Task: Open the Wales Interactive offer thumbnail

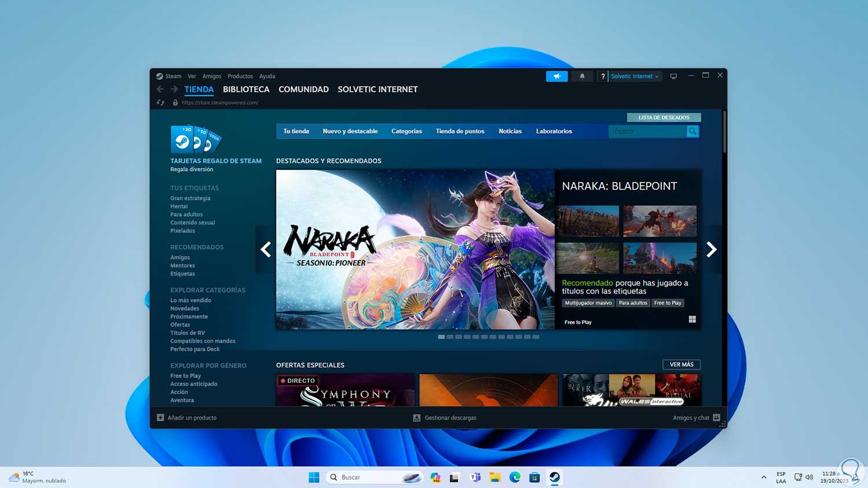Action: click(x=631, y=390)
